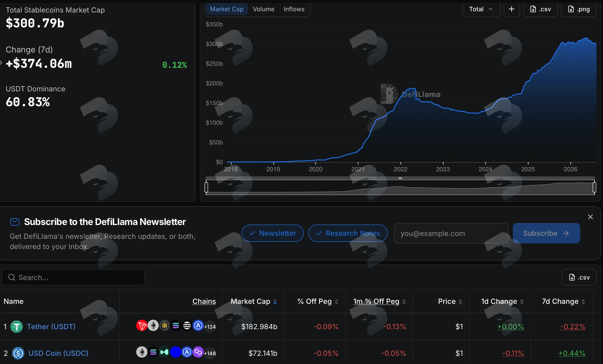The image size is (603, 364).
Task: Toggle the Newsletter subscription option
Action: (273, 233)
